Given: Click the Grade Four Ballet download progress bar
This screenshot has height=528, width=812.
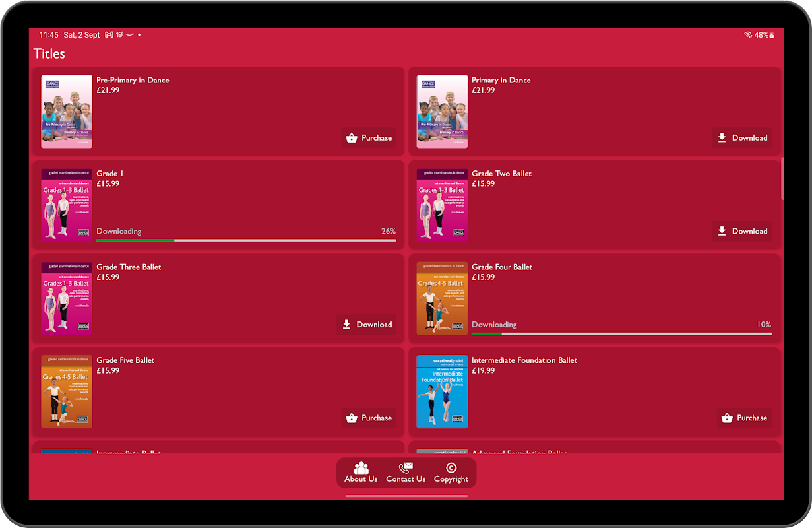Looking at the screenshot, I should 621,333.
